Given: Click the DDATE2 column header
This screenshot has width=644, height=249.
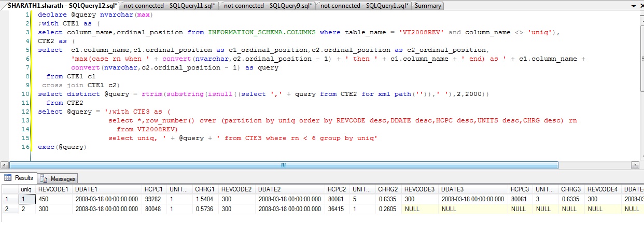Looking at the screenshot, I should tap(290, 190).
